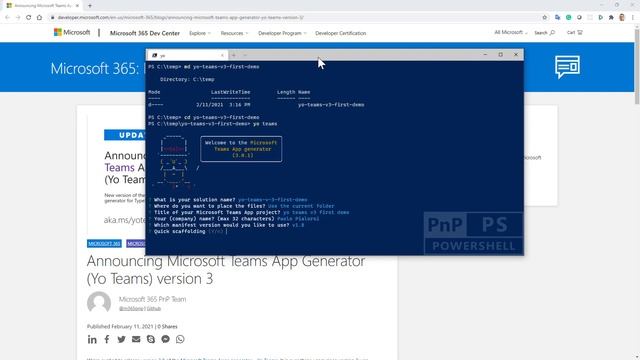Go to browser home page
The image size is (640, 360).
(x=39, y=18)
